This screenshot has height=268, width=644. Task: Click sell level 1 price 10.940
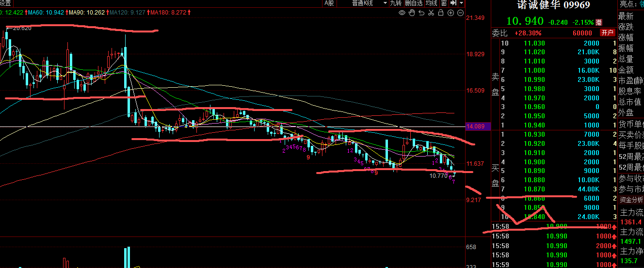pyautogui.click(x=534, y=126)
